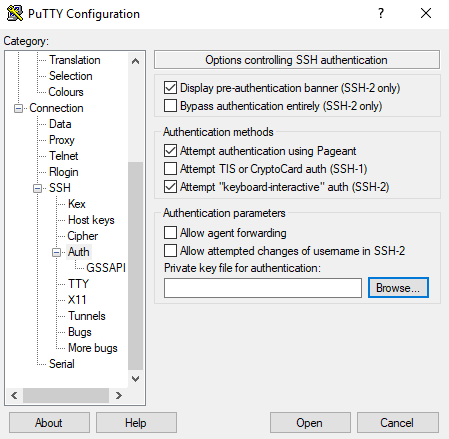Screen dimensions: 449x439
Task: Collapse the Auth tree node
Action: (56, 252)
